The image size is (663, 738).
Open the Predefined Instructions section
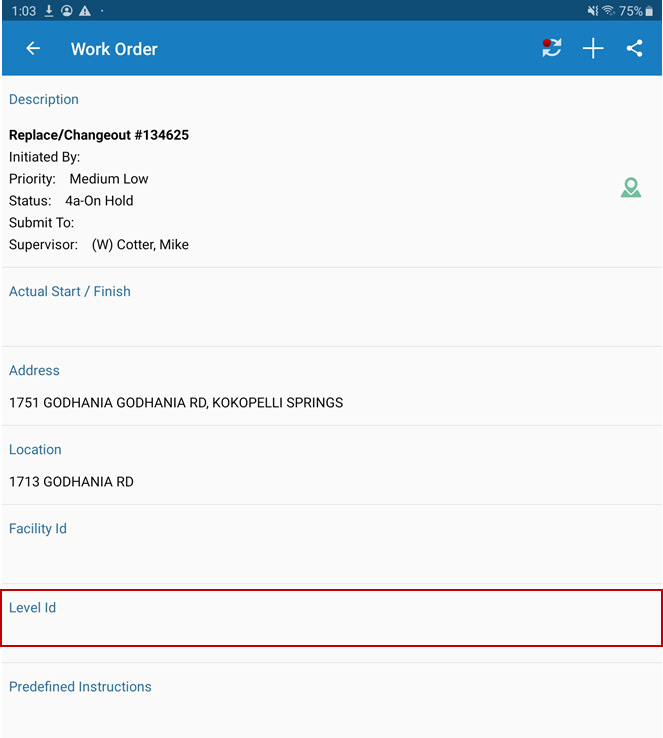[81, 687]
